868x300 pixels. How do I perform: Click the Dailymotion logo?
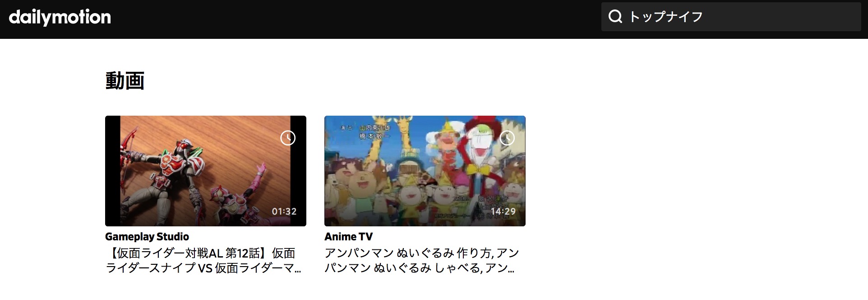pyautogui.click(x=60, y=17)
